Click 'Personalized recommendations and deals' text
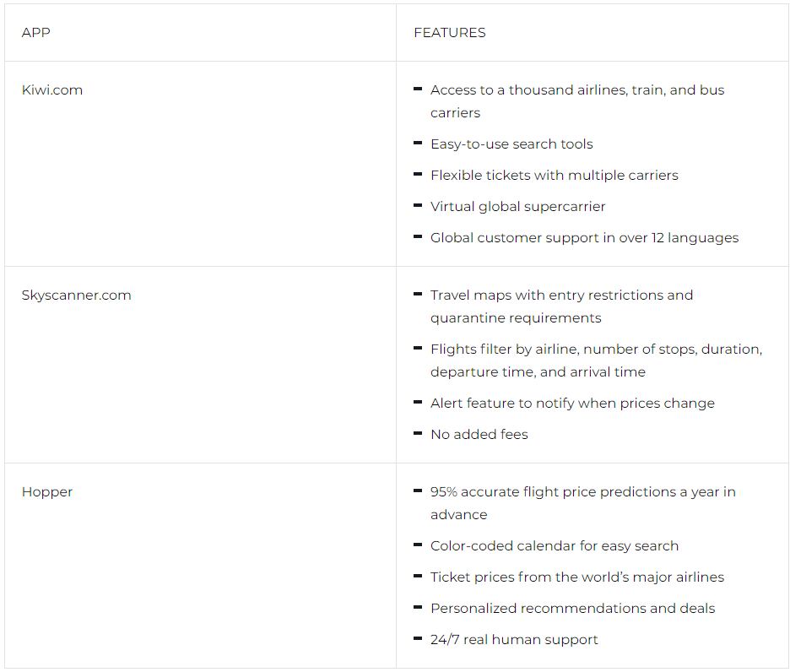The width and height of the screenshot is (790, 672). click(572, 608)
